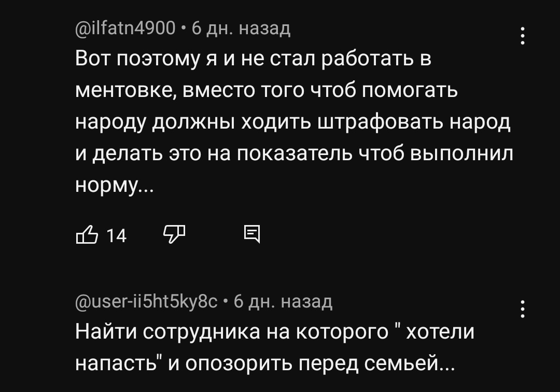Image resolution: width=560 pixels, height=392 pixels.
Task: Like the comment by @ilfatn4900
Action: pos(87,235)
